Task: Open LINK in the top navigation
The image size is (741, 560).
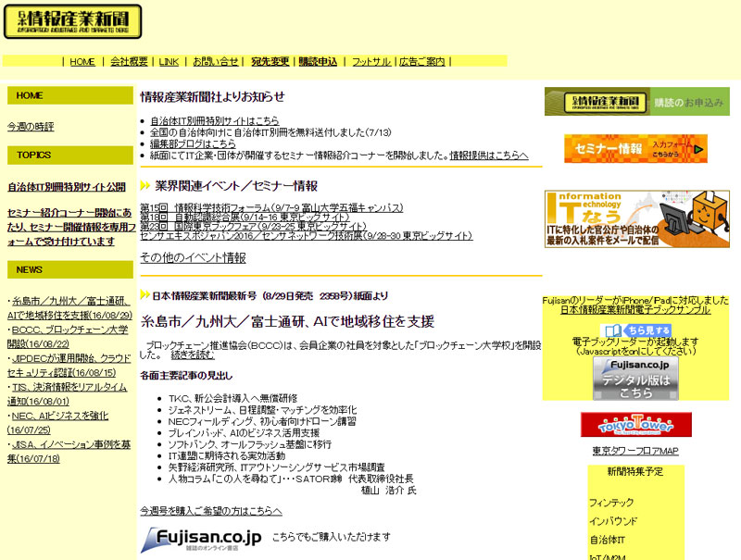Action: click(169, 61)
